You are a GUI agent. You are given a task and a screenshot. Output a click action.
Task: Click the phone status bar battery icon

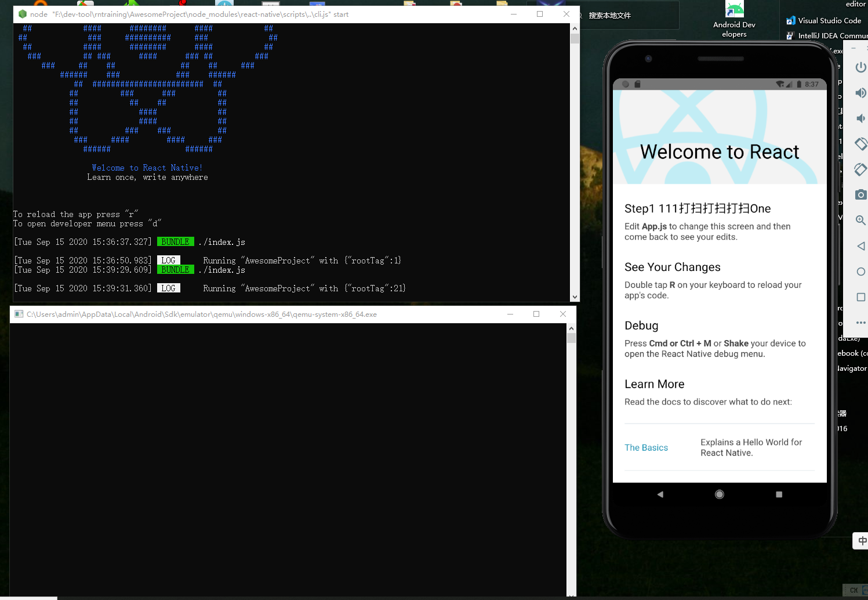pos(799,84)
